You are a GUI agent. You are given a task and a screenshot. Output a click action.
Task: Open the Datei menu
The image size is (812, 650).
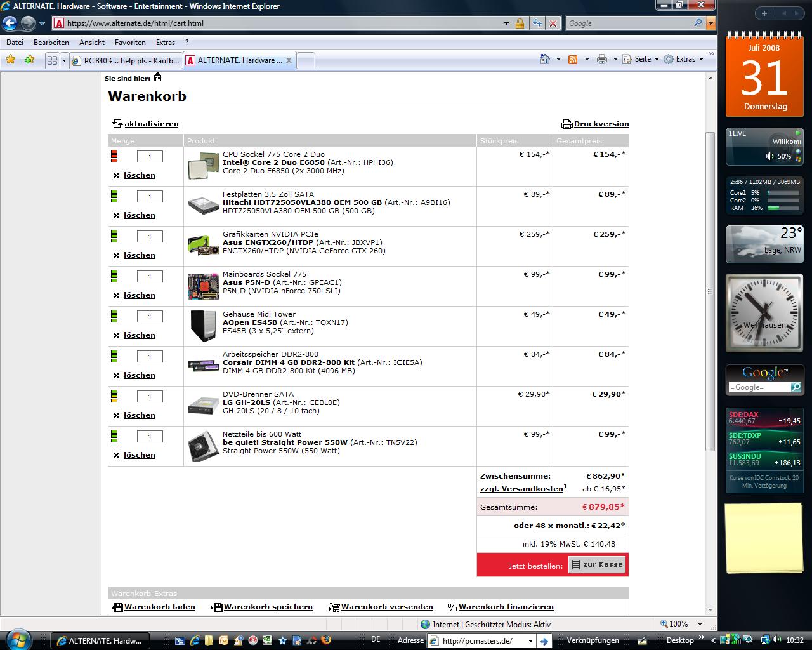pyautogui.click(x=15, y=43)
